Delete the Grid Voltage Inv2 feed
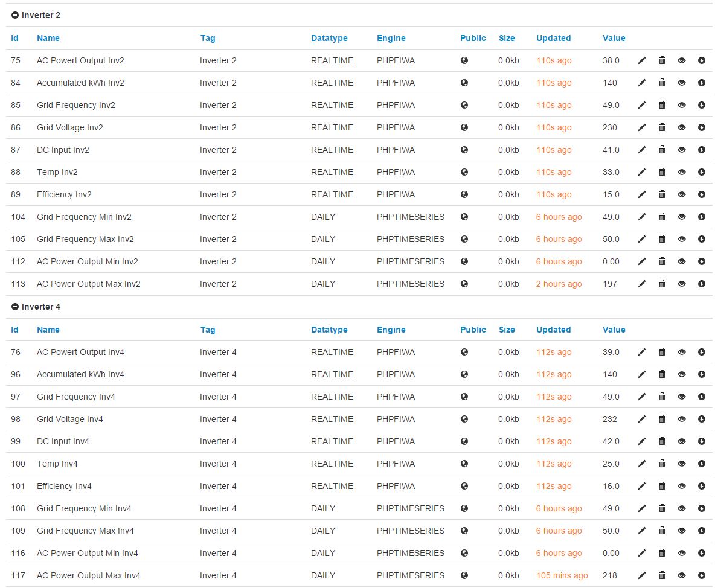The height and width of the screenshot is (588, 715). pyautogui.click(x=662, y=127)
